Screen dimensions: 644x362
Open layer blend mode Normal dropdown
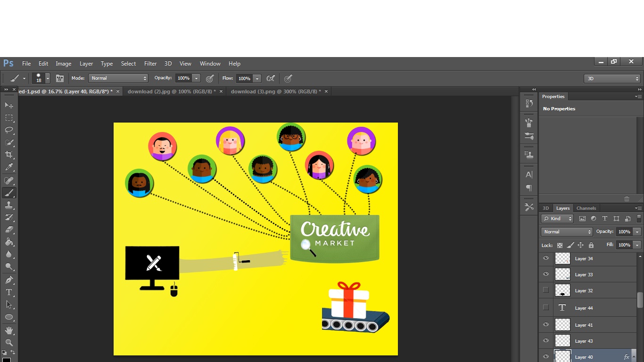click(567, 231)
